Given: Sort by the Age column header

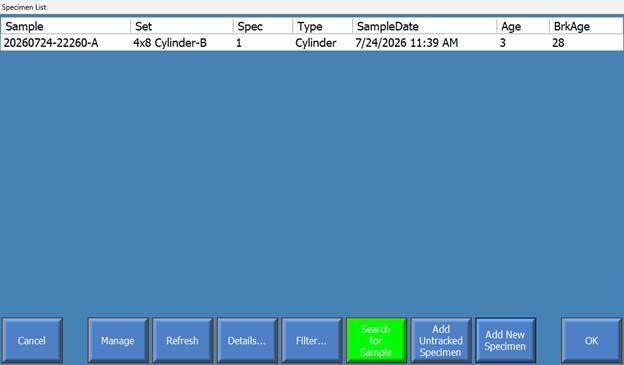Looking at the screenshot, I should click(523, 26).
